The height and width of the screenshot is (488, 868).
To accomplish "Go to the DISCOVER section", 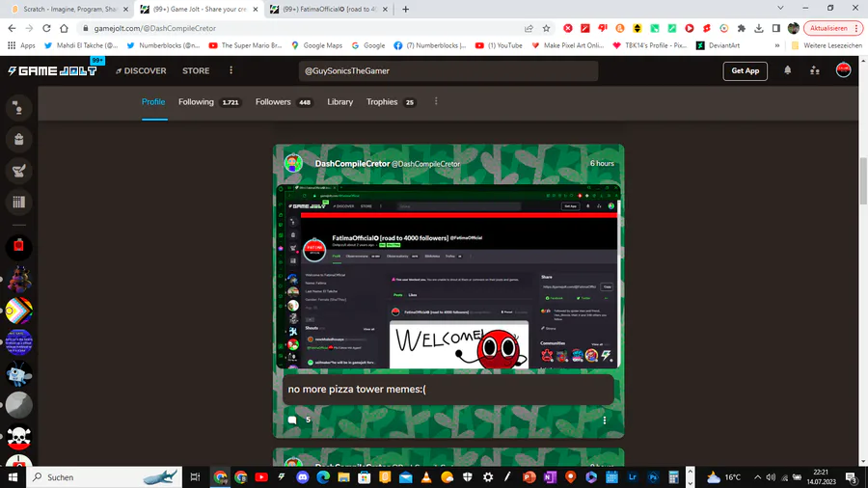I will [141, 70].
